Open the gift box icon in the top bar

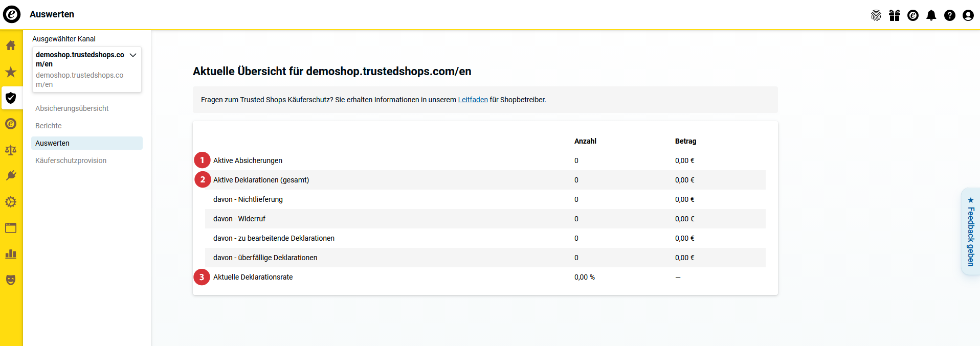[x=895, y=15]
